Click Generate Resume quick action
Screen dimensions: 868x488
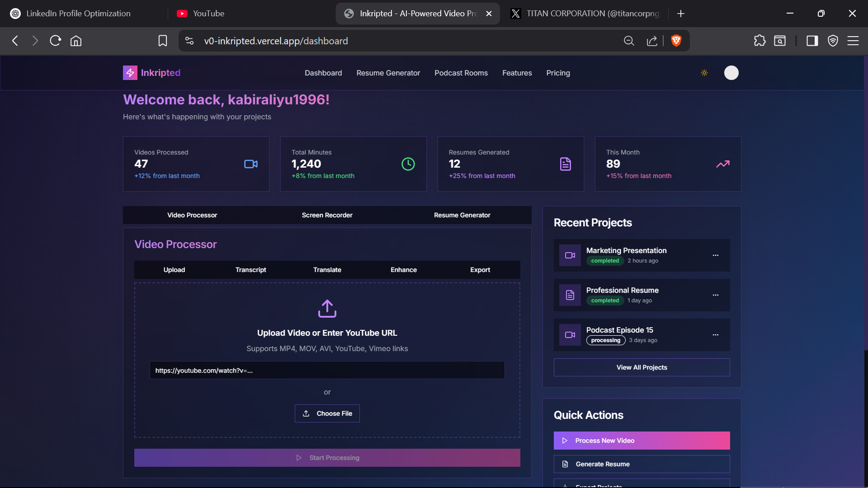pyautogui.click(x=642, y=464)
